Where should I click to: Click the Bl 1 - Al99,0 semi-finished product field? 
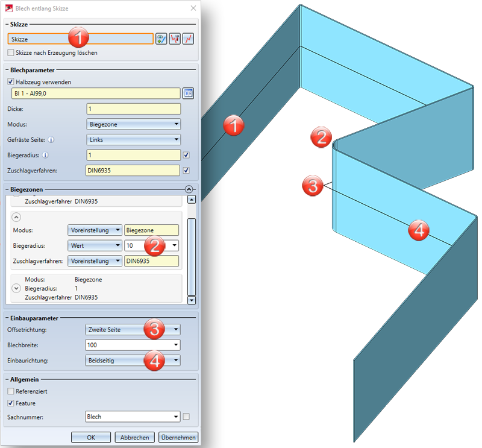[x=96, y=93]
